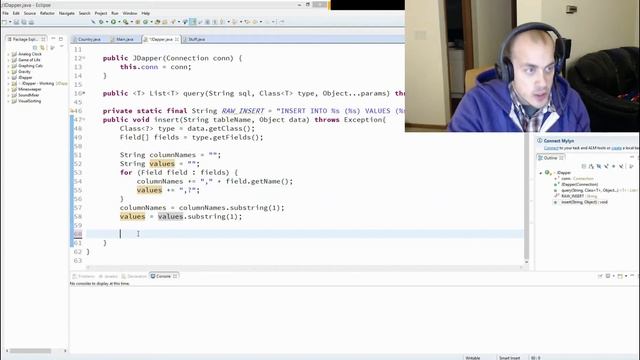Click the Print toolbar icon
The height and width of the screenshot is (360, 640).
pos(31,22)
